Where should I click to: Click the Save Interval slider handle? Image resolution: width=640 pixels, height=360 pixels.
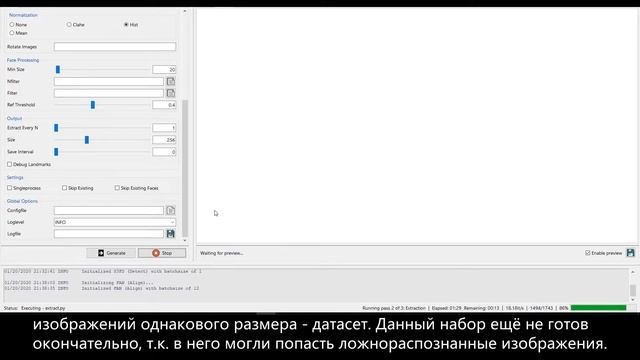click(56, 152)
